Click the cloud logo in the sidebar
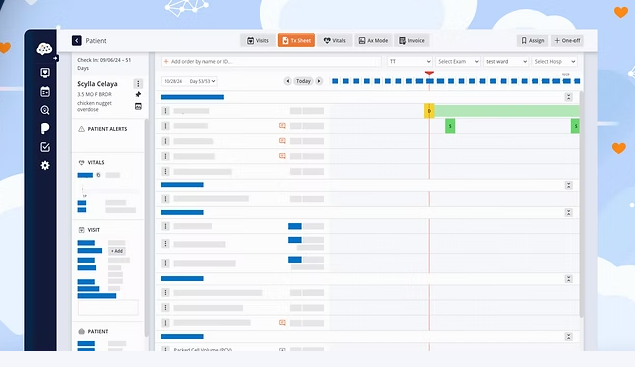 (44, 49)
